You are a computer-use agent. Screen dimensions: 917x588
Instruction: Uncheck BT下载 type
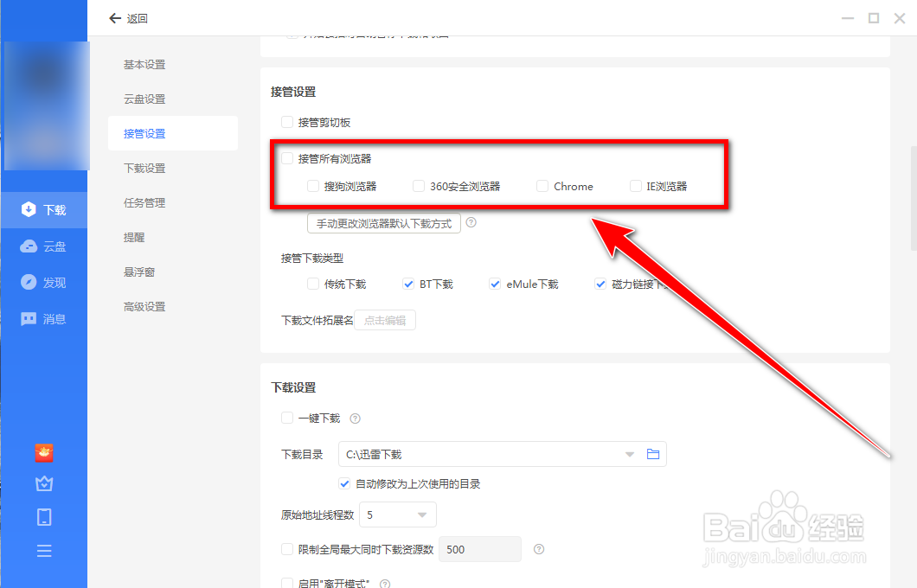coord(408,284)
